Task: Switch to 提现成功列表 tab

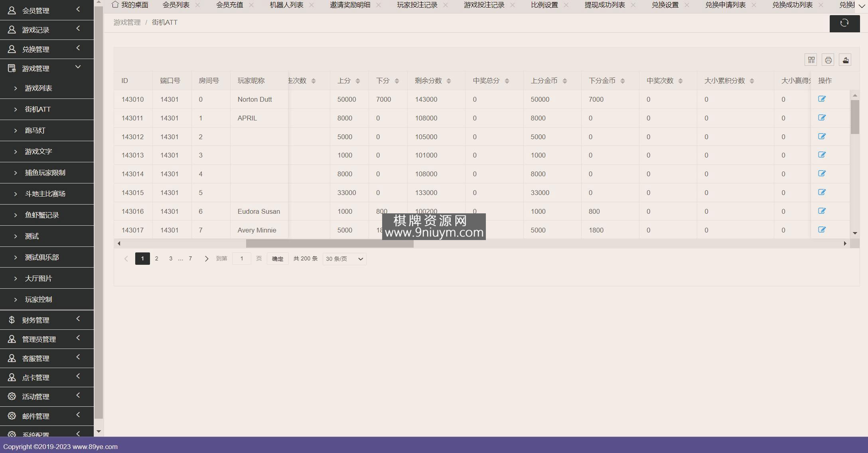Action: (x=605, y=5)
